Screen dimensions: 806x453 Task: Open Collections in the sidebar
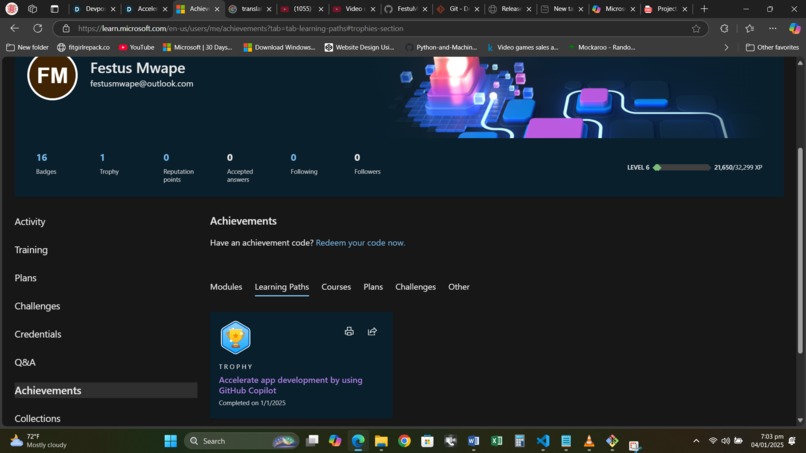pyautogui.click(x=37, y=419)
